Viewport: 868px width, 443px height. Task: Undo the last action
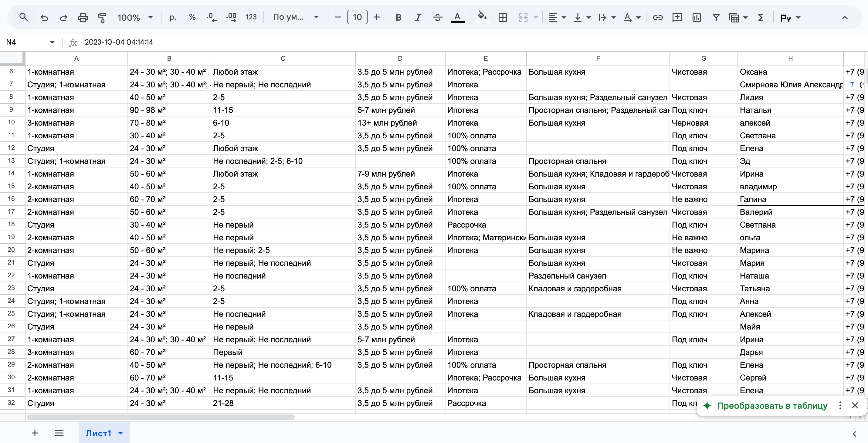44,17
